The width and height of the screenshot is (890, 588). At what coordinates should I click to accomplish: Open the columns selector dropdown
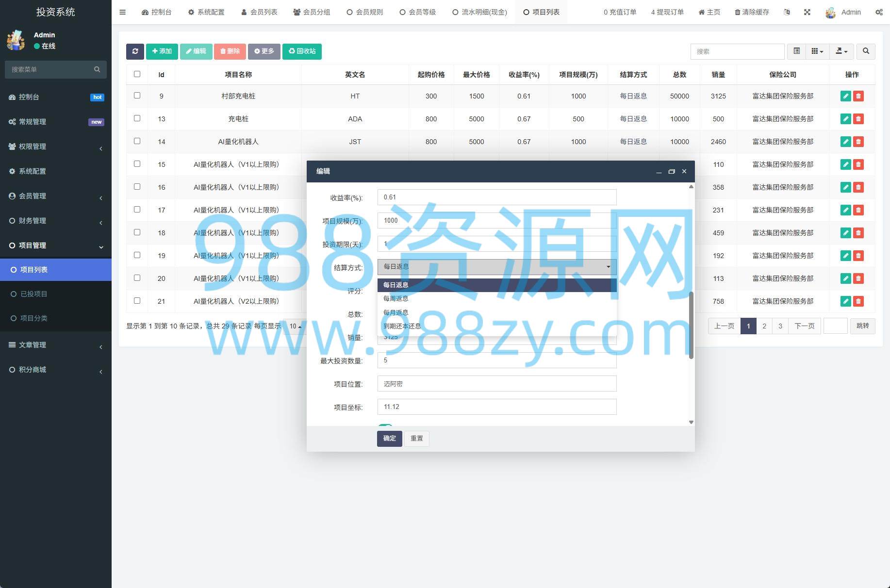point(817,51)
